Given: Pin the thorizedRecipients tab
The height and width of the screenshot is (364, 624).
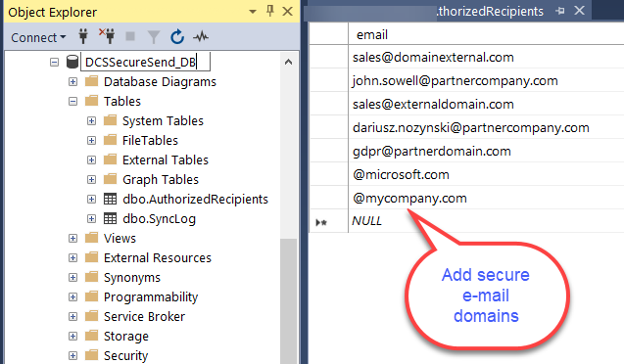Looking at the screenshot, I should click(560, 11).
